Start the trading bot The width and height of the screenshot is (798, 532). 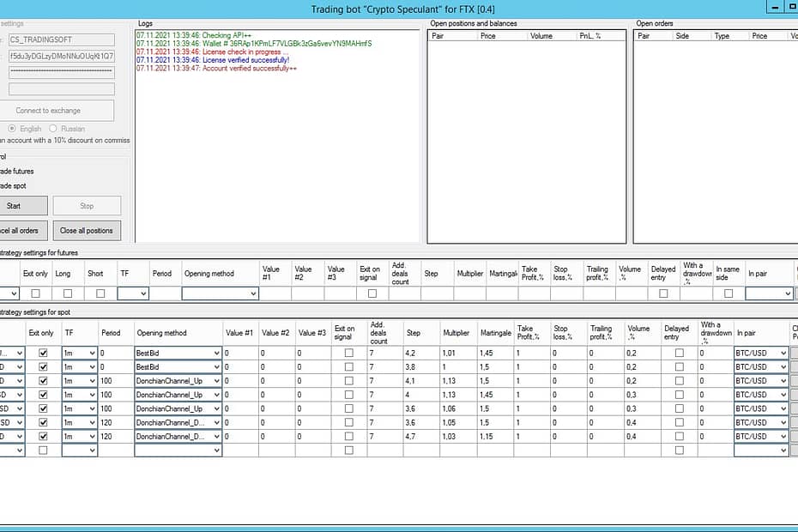(x=23, y=206)
